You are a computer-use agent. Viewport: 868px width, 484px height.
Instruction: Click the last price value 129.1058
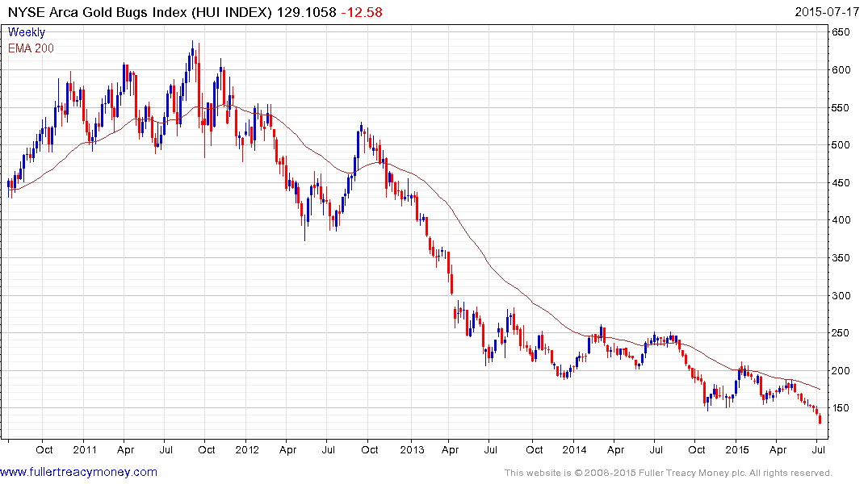pyautogui.click(x=306, y=12)
